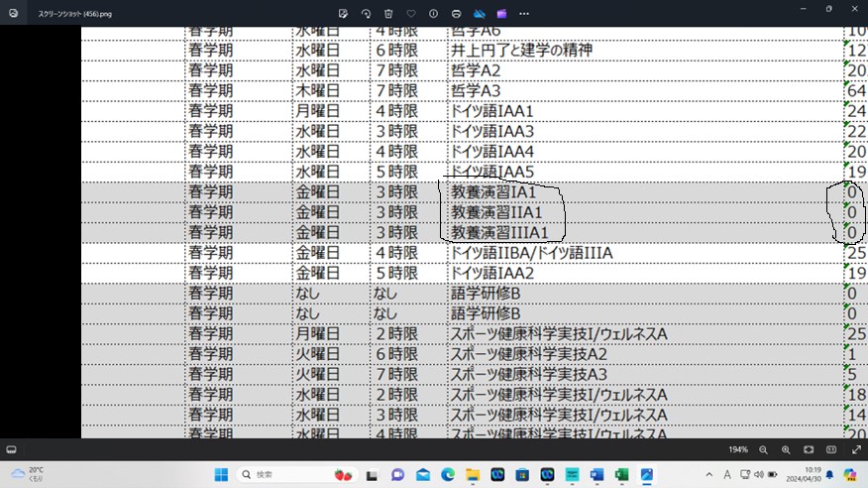
Task: Expand hidden system tray icons chevron
Action: (x=709, y=475)
